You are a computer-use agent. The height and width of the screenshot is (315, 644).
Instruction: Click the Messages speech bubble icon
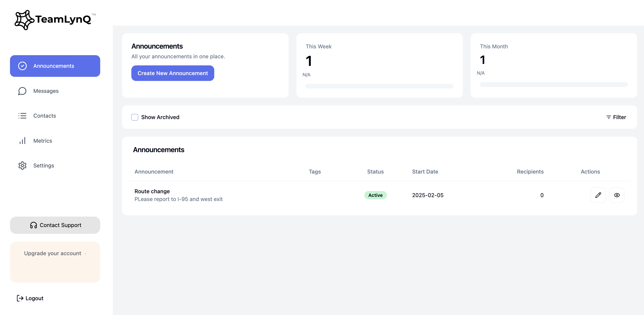click(x=22, y=91)
